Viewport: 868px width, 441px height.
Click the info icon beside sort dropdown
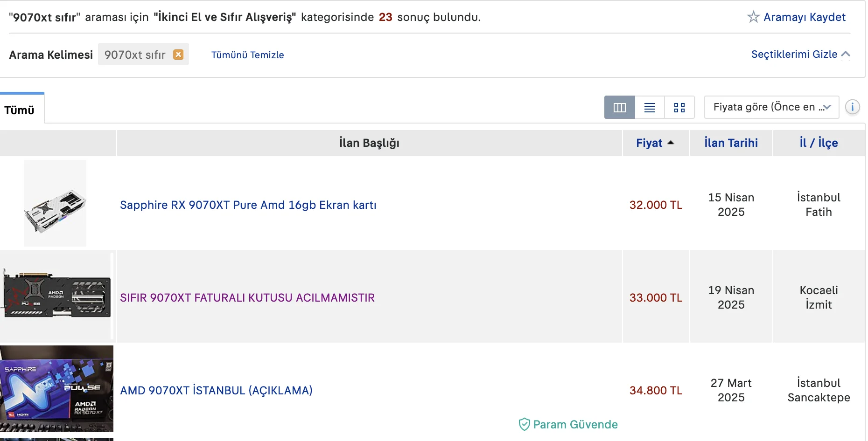[x=852, y=107]
